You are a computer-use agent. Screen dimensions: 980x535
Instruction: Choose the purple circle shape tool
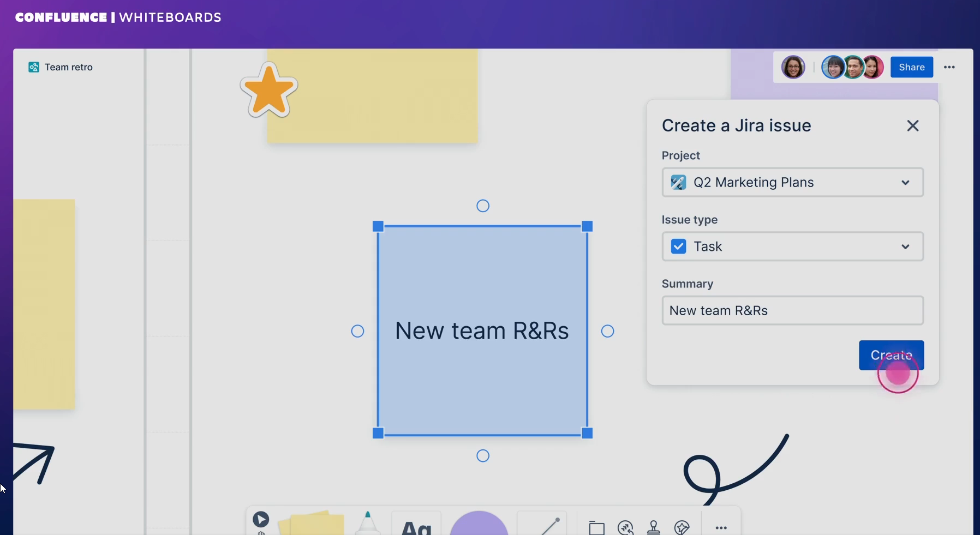(479, 525)
